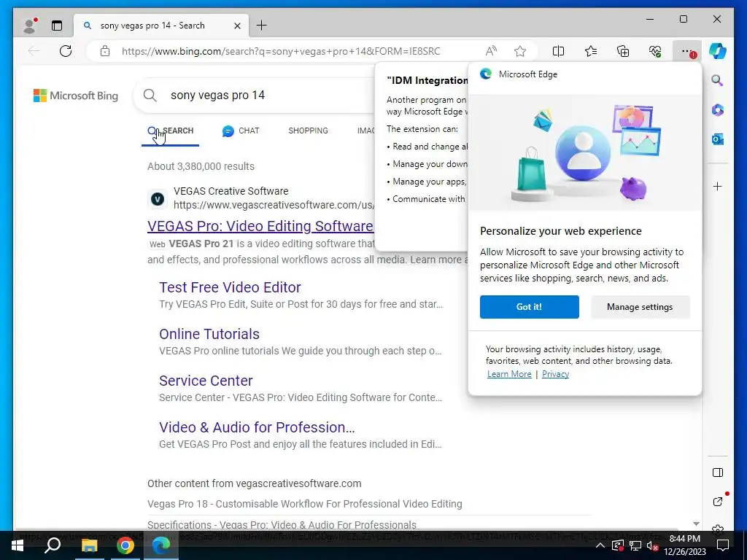Open the notification center icon

tap(723, 545)
